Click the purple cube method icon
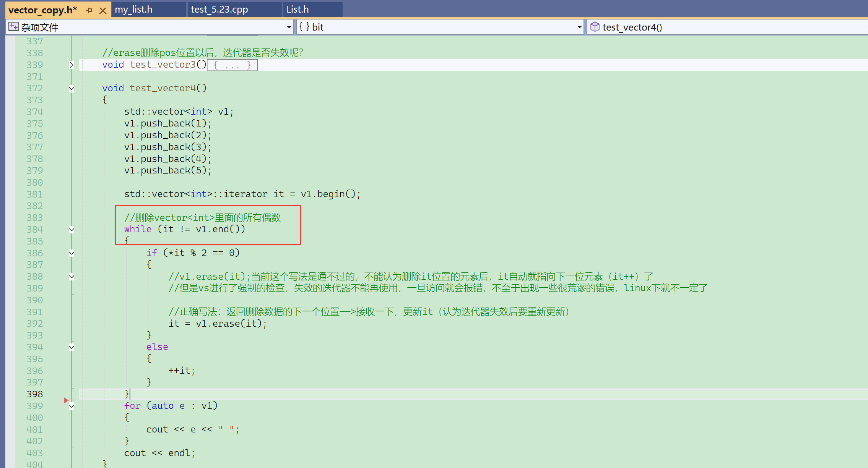Screen dimensions: 868x468 595,27
